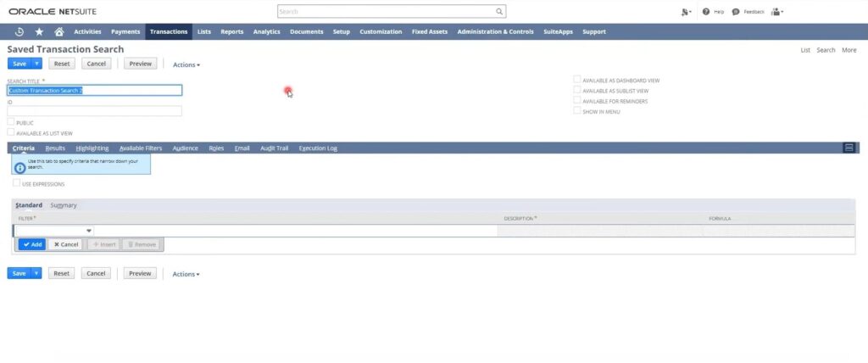Switch to the Audience tab
Image resolution: width=868 pixels, height=363 pixels.
pos(185,148)
